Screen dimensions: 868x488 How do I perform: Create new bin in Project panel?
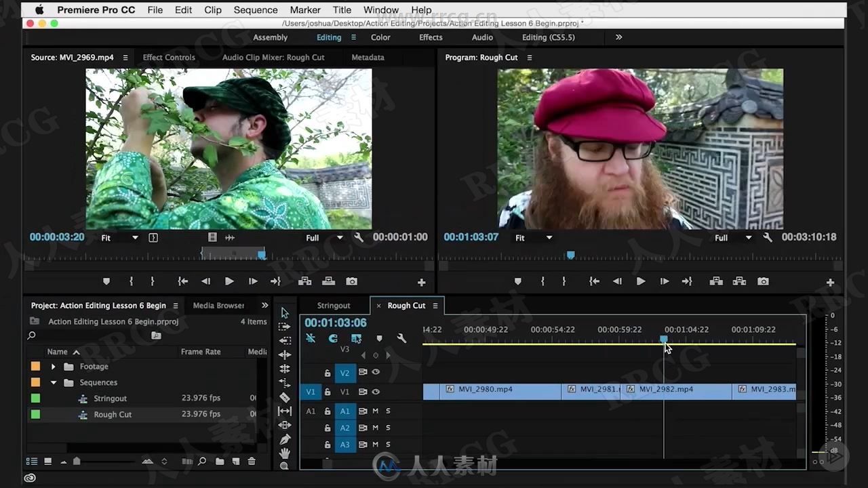(x=220, y=462)
